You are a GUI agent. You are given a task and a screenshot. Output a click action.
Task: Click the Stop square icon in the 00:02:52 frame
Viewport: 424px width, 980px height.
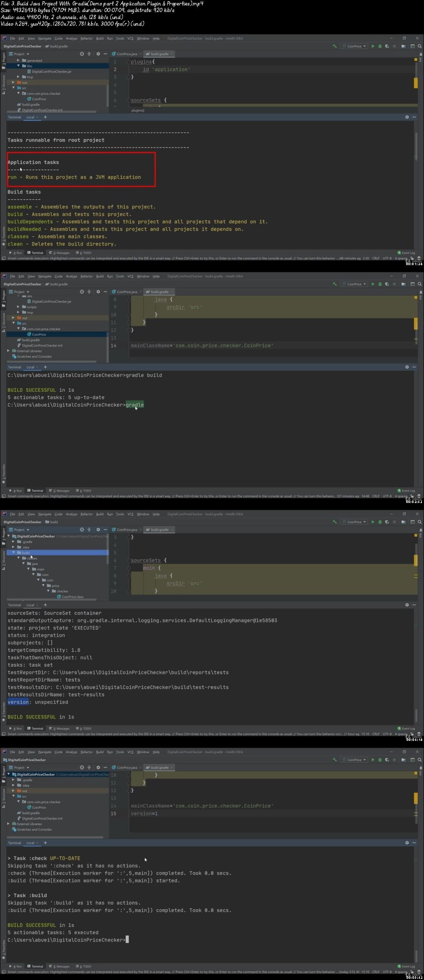coord(394,284)
